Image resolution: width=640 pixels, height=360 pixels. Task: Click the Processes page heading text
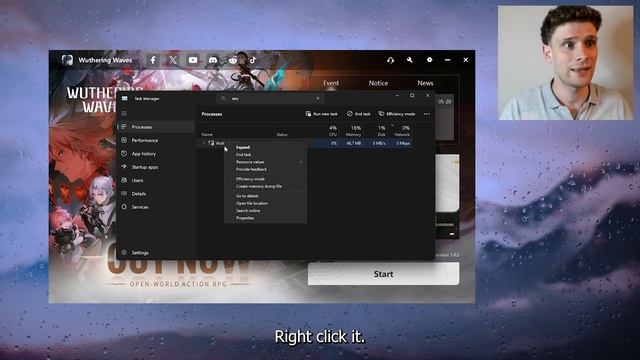pyautogui.click(x=212, y=114)
